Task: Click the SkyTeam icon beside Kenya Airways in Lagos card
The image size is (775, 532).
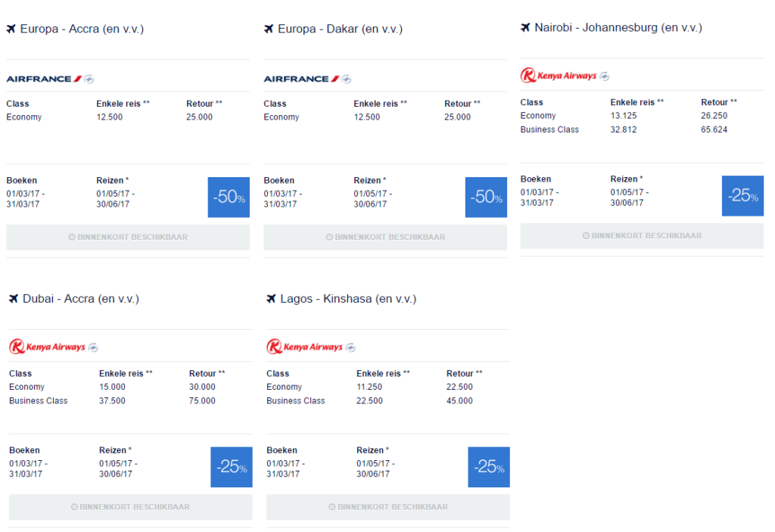Action: [351, 347]
